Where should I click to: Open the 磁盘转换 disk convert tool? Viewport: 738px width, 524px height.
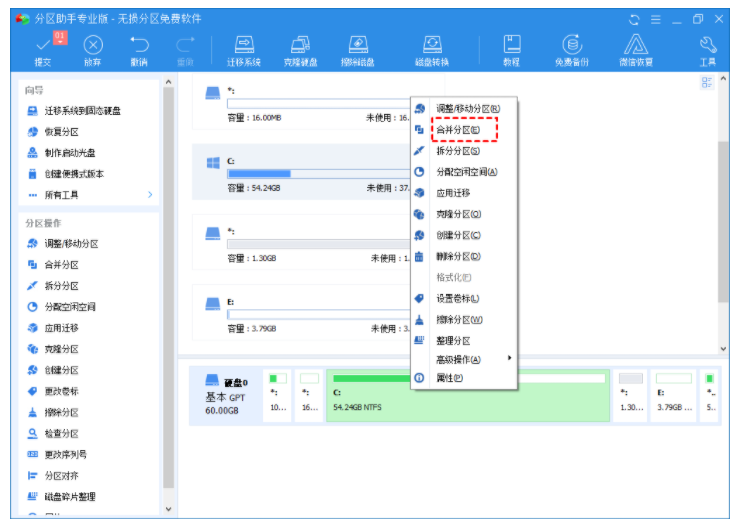pos(432,48)
